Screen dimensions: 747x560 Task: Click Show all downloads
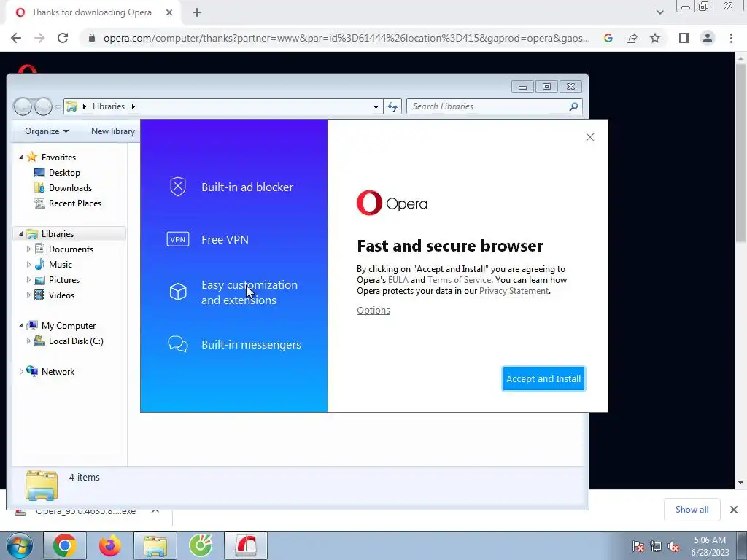click(692, 510)
